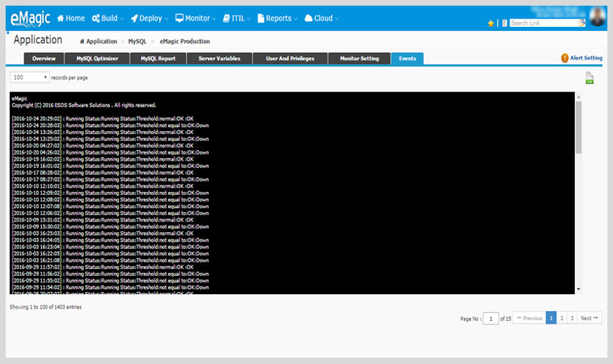Click the Next page button
The width and height of the screenshot is (613, 364).
(x=590, y=318)
